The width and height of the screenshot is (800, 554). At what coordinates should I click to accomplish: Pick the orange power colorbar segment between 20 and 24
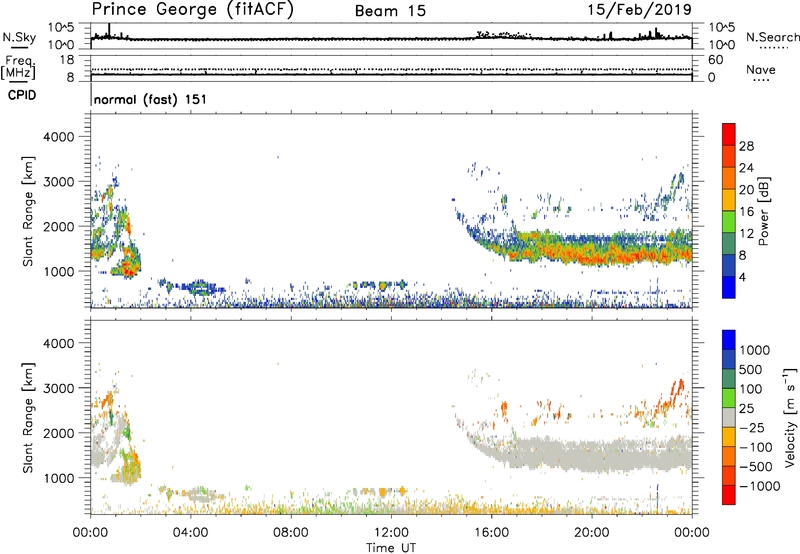(x=729, y=179)
